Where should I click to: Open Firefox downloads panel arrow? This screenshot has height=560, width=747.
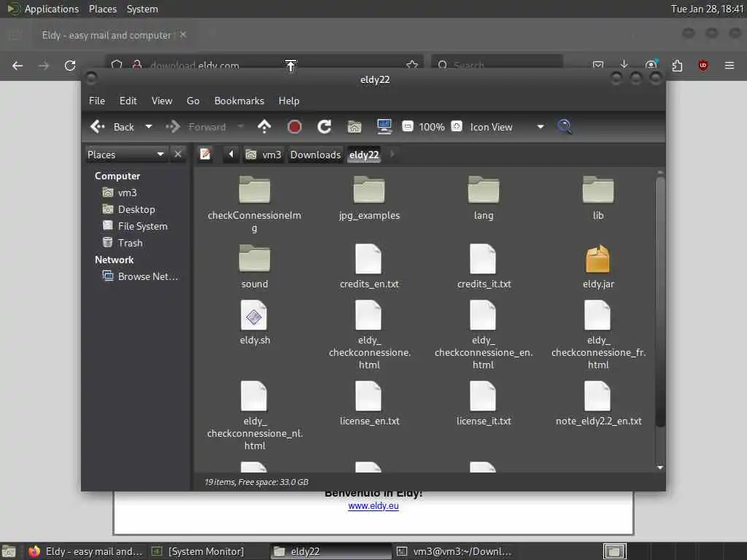pyautogui.click(x=624, y=65)
